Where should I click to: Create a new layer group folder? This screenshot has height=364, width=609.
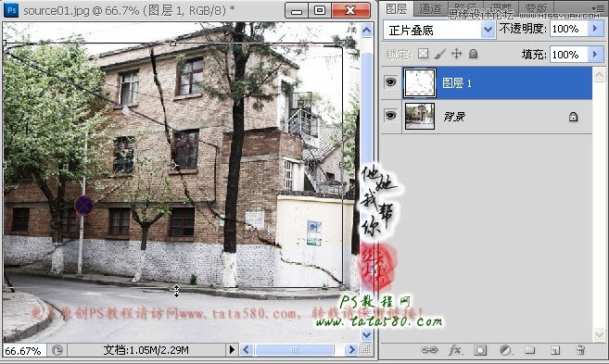530,350
